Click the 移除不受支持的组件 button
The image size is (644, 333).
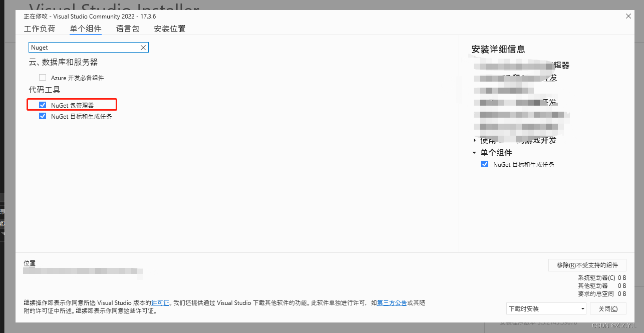587,265
